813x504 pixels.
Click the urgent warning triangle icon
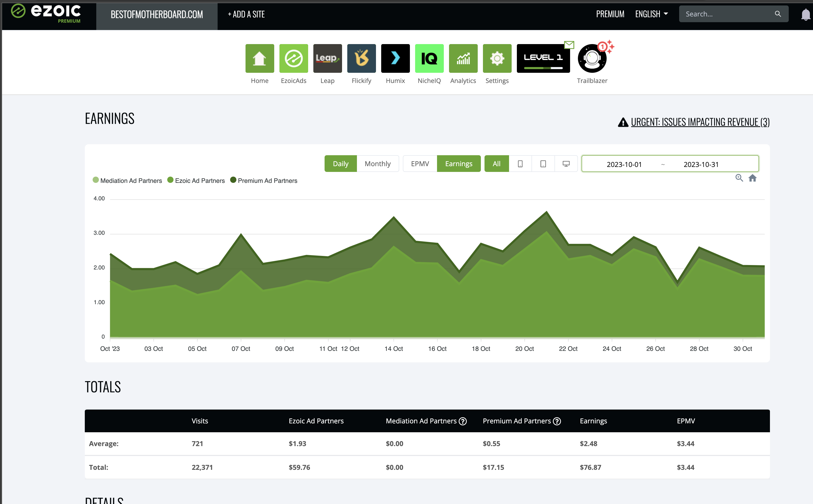tap(623, 122)
